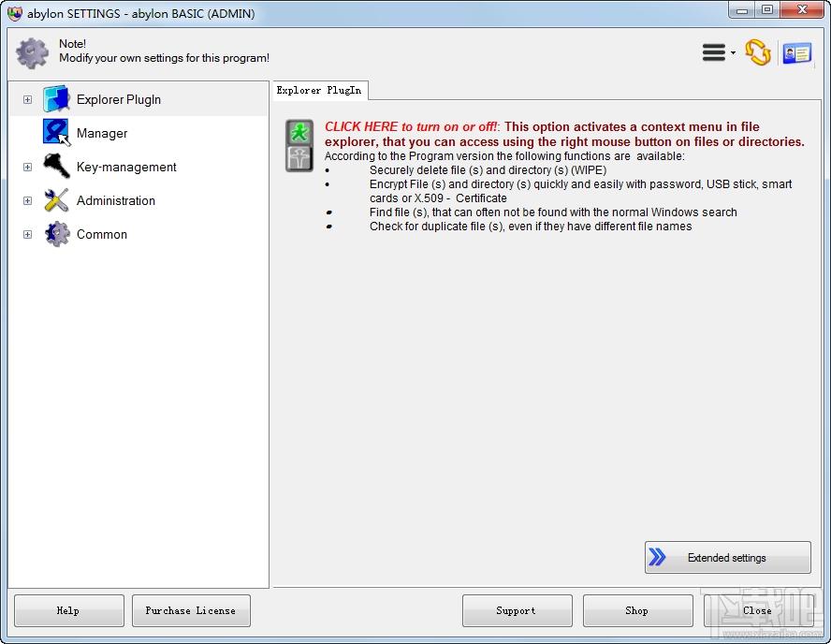Click the Purchase License button

point(191,610)
